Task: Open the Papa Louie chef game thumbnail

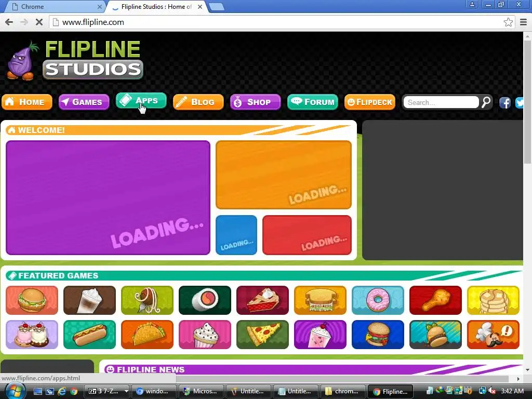Action: coord(494,335)
